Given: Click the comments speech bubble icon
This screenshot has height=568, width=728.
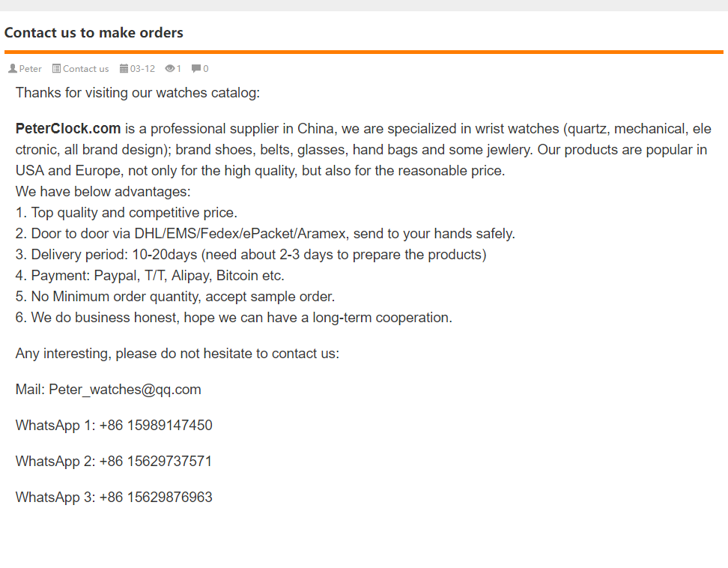Looking at the screenshot, I should 196,69.
